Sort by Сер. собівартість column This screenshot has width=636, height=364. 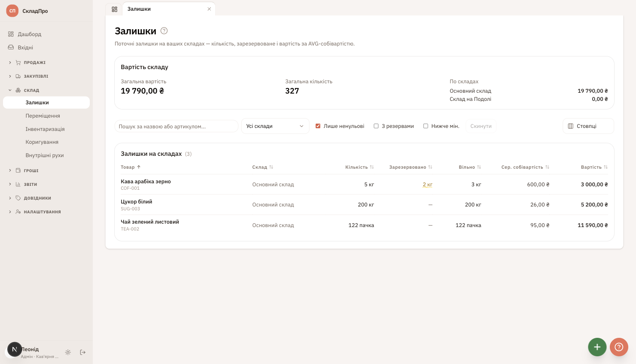525,167
